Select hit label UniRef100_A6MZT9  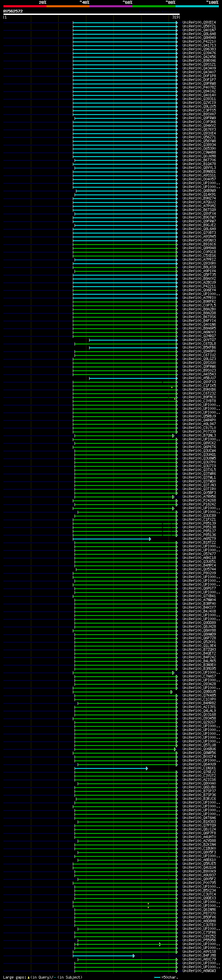(x=199, y=539)
